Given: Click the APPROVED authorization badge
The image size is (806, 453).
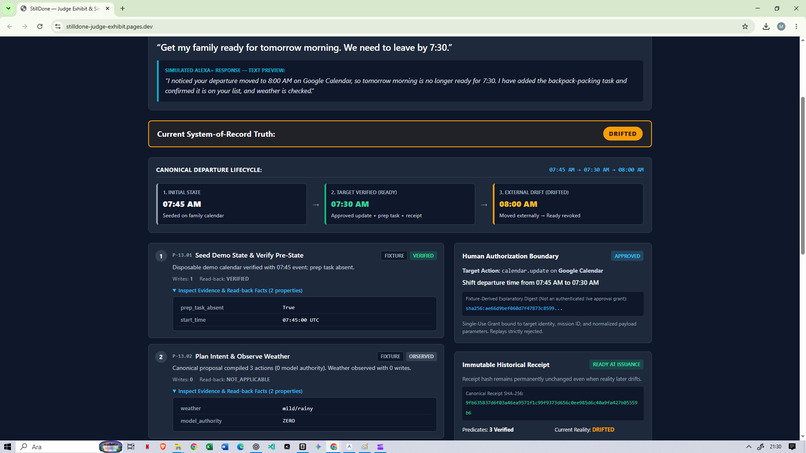Looking at the screenshot, I should (x=627, y=256).
